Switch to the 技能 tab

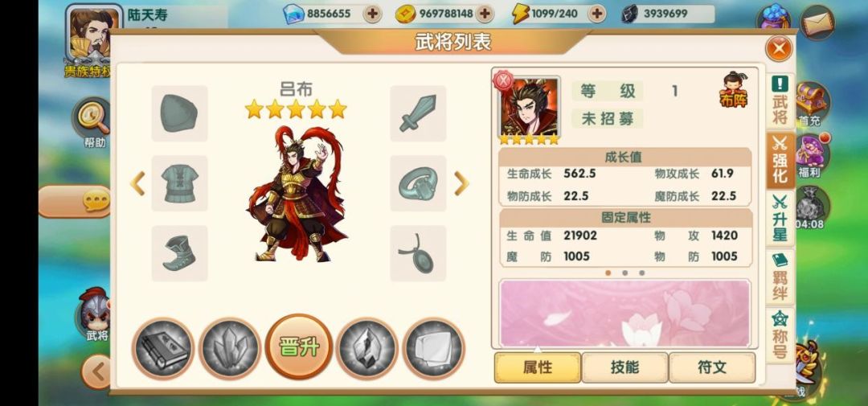[x=624, y=367]
